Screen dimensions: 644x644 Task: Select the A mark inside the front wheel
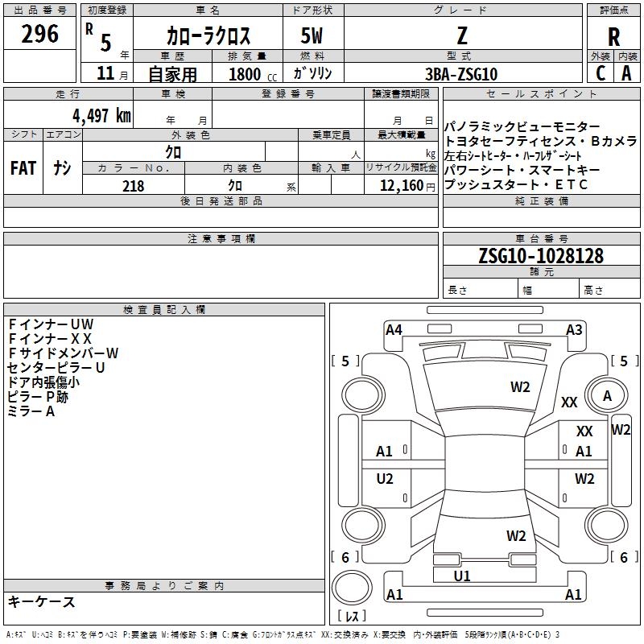click(x=608, y=396)
